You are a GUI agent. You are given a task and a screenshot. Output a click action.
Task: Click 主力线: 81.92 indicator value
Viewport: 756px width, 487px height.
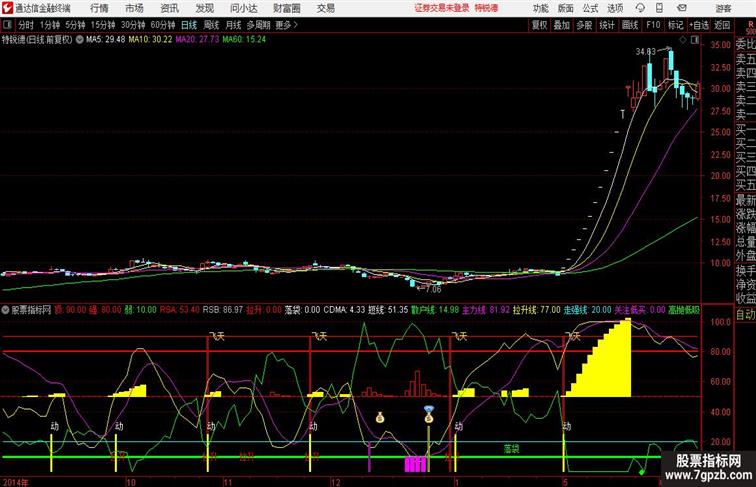(x=486, y=310)
